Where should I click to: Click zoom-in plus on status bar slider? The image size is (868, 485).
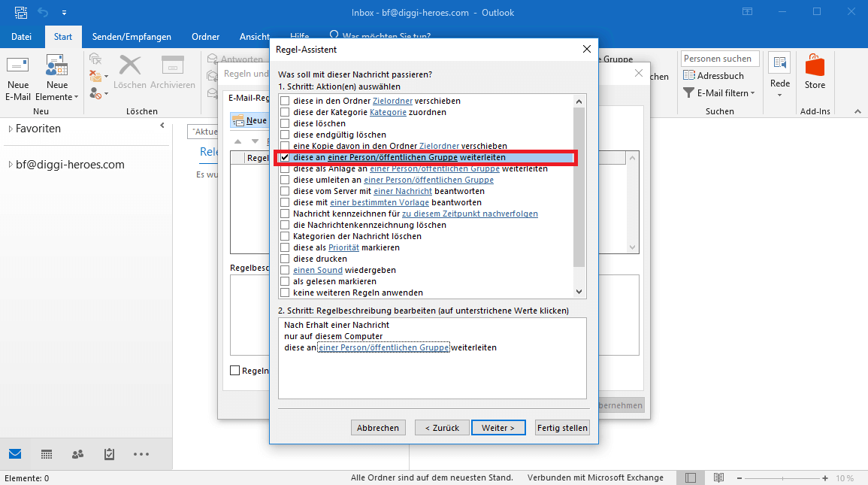(825, 478)
